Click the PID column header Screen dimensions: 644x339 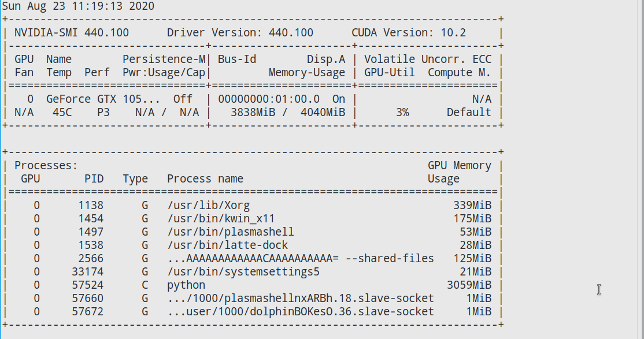tap(94, 179)
